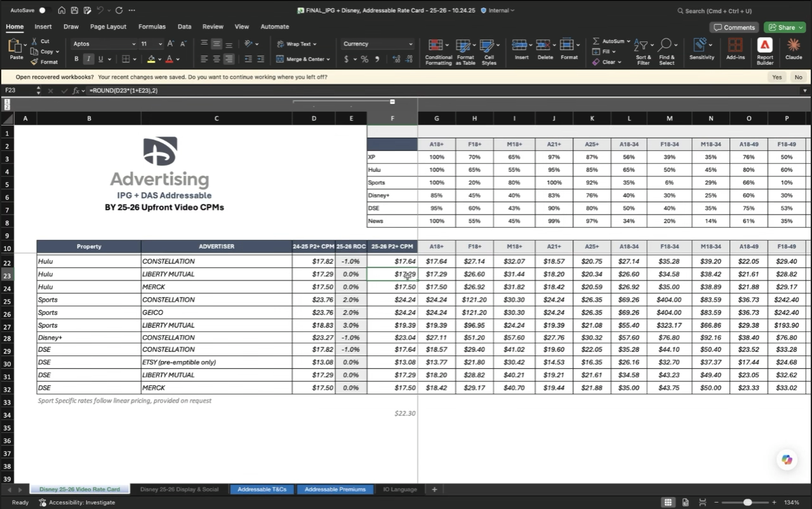Open the Data ribbon tab
Screen dimensions: 812x509
click(184, 27)
